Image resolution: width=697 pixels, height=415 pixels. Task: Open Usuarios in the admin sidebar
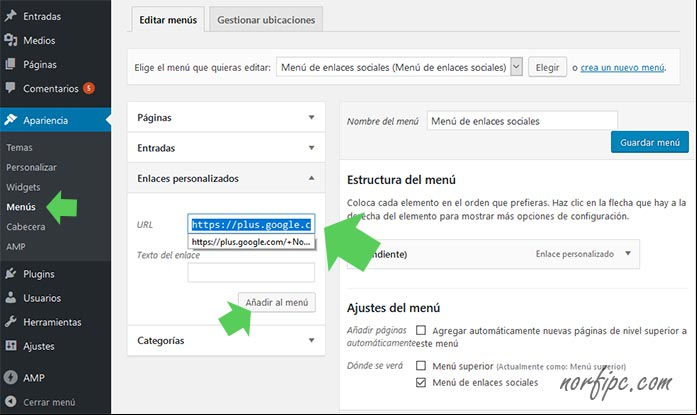42,298
